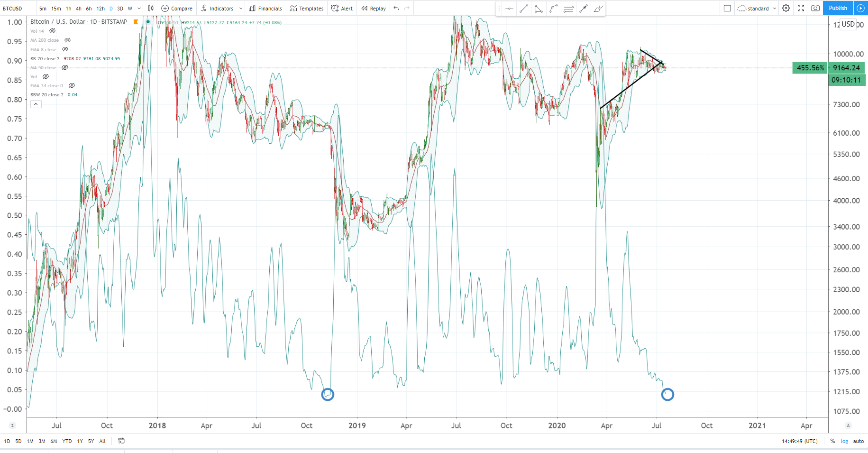Open the Compare symbol tool
Viewport: 868px width, 453px height.
tap(176, 8)
